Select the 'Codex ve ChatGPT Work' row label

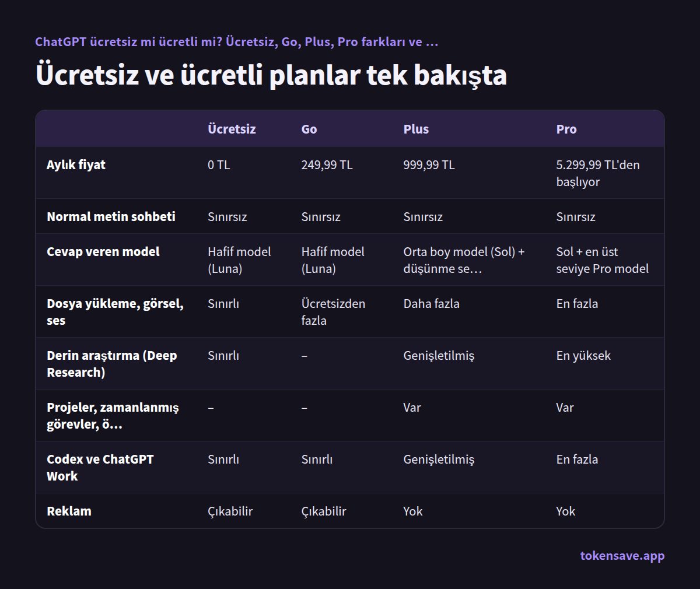[x=100, y=468]
